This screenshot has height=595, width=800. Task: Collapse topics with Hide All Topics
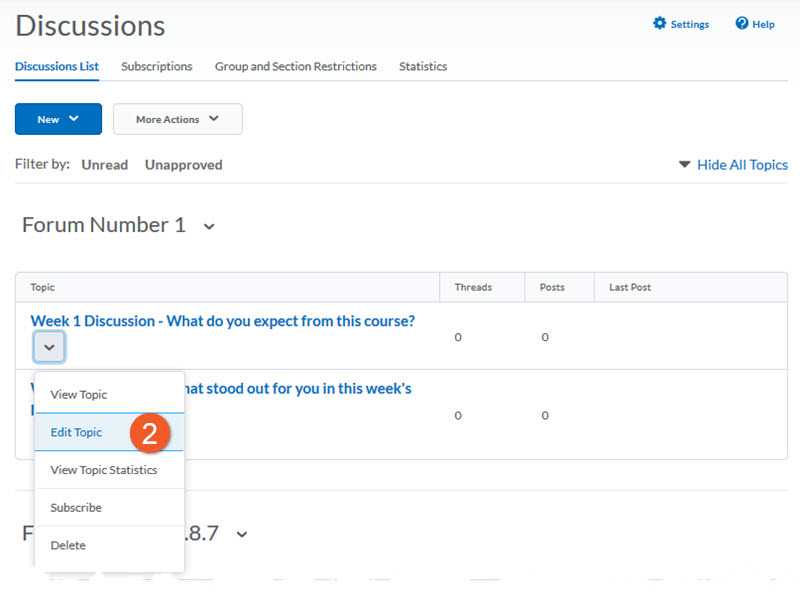pos(741,165)
